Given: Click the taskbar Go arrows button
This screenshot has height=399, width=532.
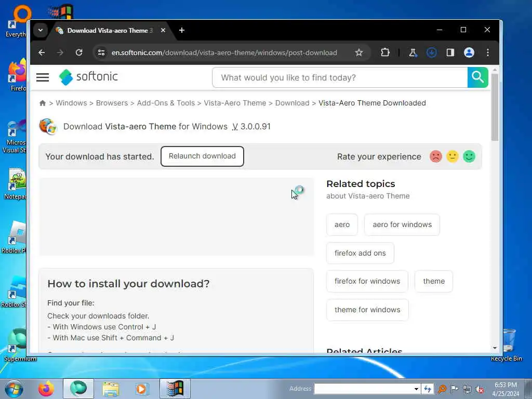Looking at the screenshot, I should pos(427,389).
